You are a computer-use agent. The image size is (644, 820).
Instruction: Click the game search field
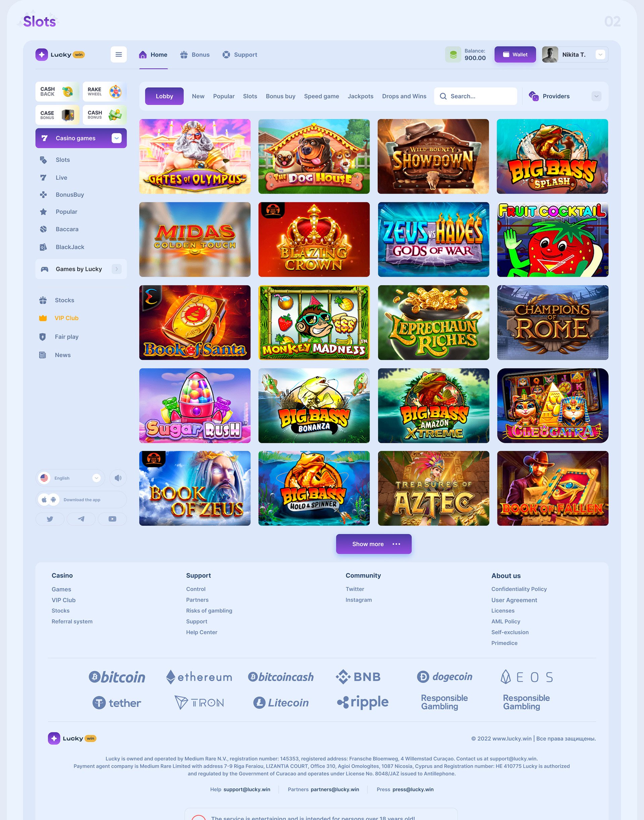pos(476,96)
